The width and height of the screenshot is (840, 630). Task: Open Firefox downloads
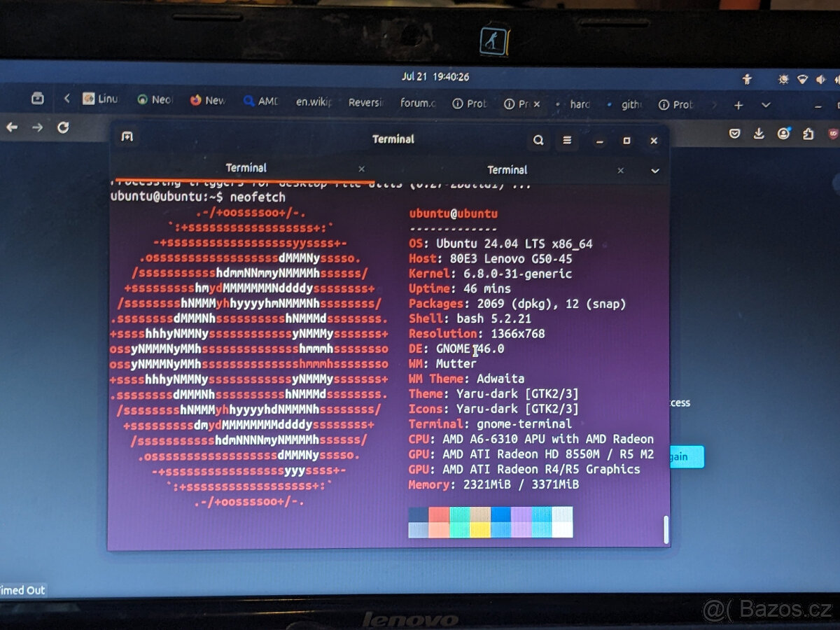759,133
